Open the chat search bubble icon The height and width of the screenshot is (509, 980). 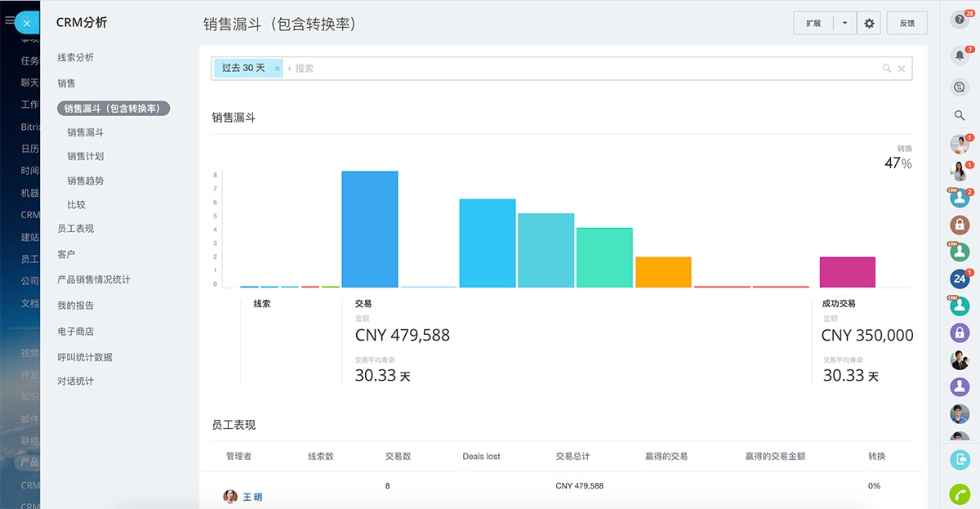[960, 87]
